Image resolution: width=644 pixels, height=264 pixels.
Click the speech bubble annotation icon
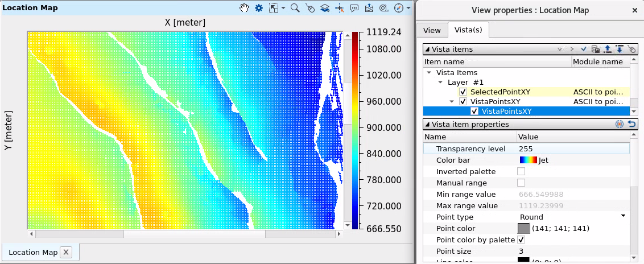tap(354, 8)
